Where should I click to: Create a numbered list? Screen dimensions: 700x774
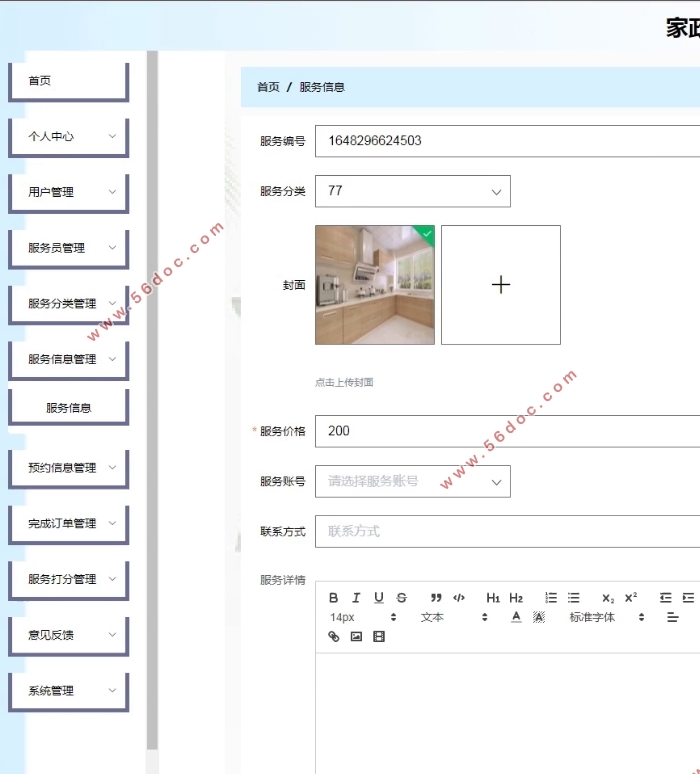point(551,598)
